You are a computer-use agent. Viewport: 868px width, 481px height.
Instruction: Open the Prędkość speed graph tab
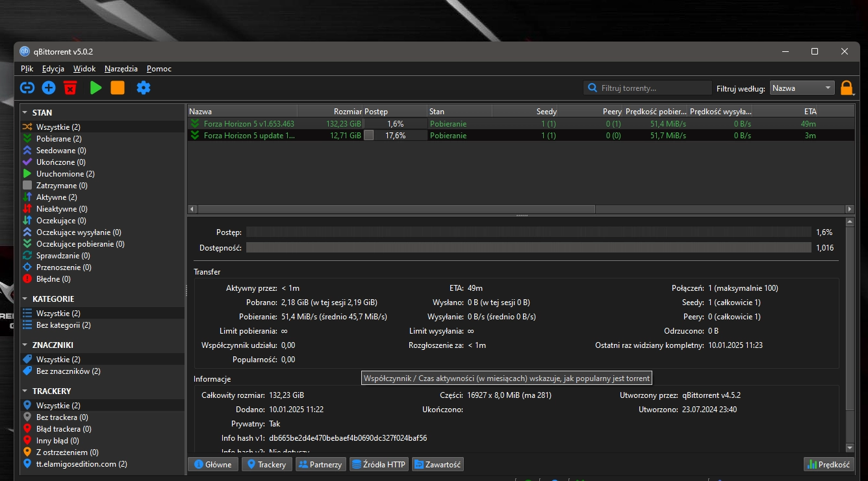[828, 465]
